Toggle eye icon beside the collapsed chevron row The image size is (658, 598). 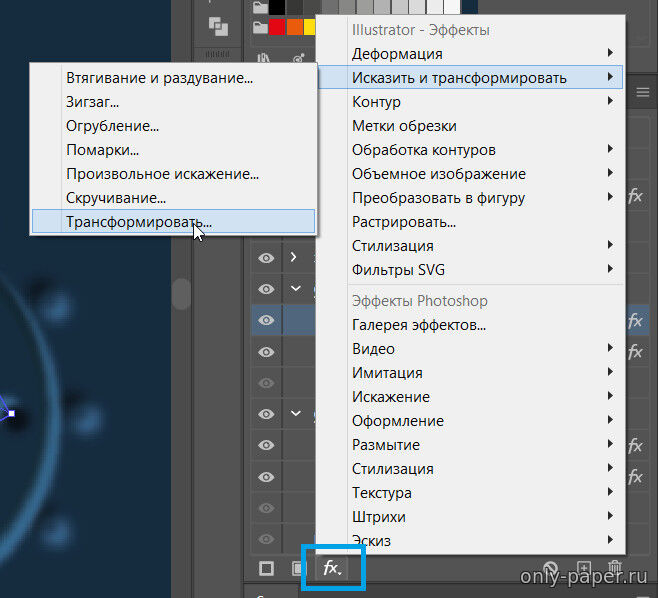point(266,257)
